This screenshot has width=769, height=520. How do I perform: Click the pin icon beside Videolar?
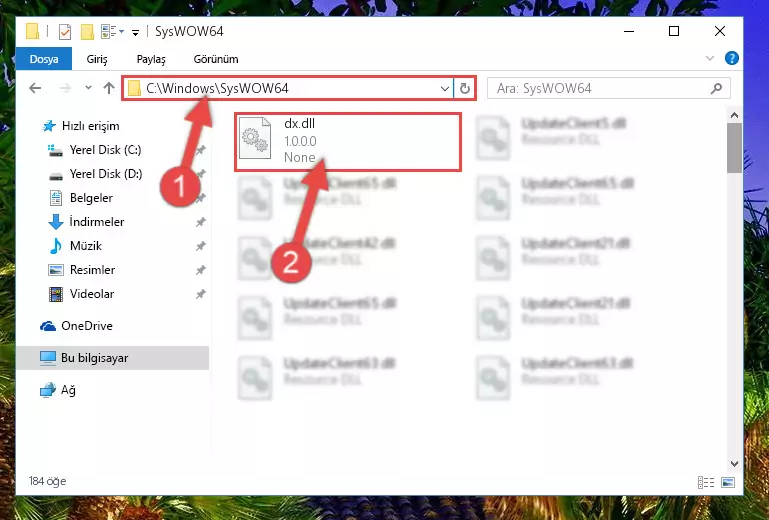coord(200,294)
